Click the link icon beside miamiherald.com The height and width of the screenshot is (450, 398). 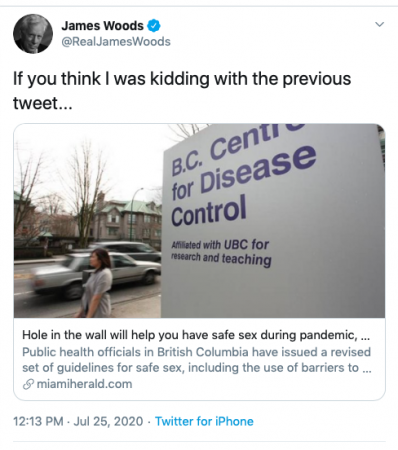click(28, 384)
